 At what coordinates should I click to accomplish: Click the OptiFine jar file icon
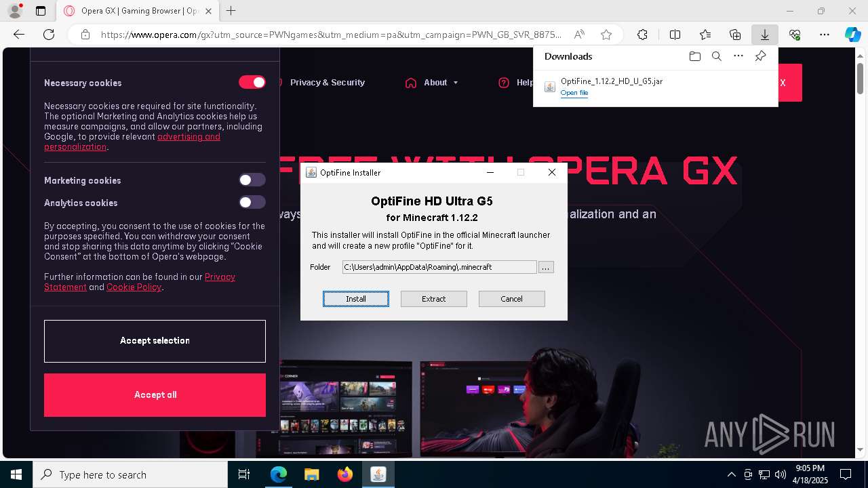tap(550, 87)
